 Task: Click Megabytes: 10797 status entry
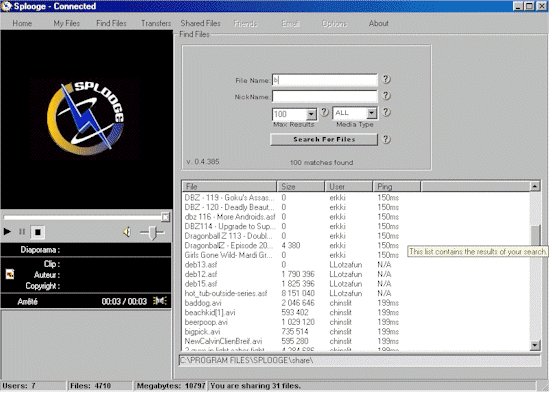click(171, 386)
